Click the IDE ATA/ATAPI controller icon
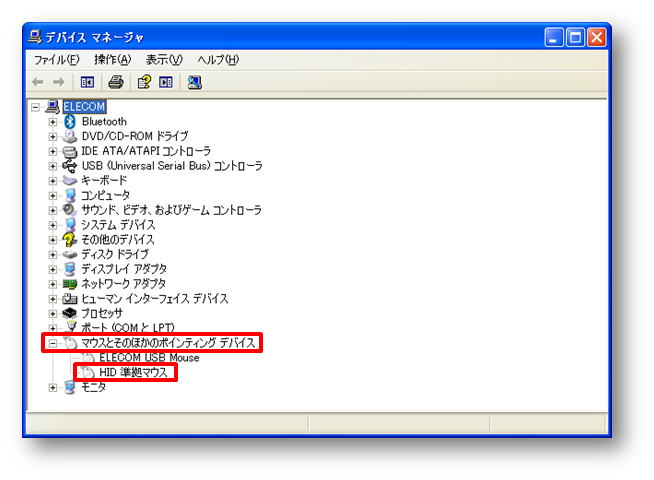Image resolution: width=654 pixels, height=480 pixels. click(70, 151)
